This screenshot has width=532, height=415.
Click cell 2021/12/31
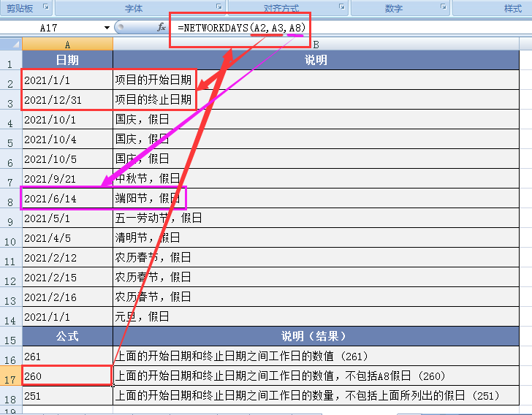tap(67, 100)
